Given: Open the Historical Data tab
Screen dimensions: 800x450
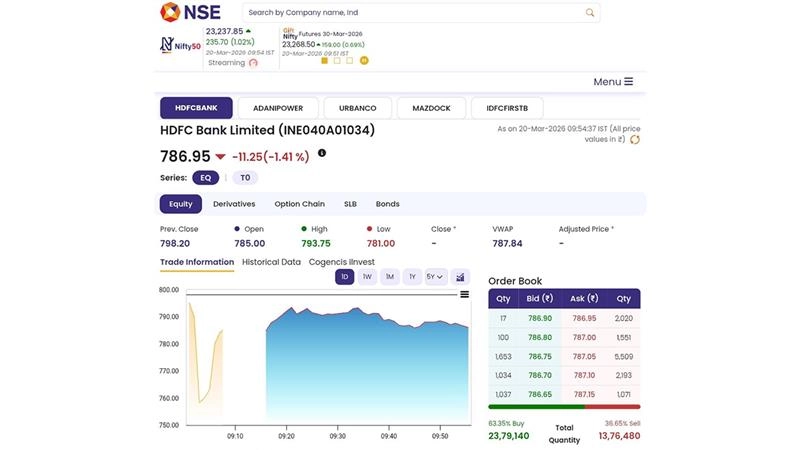Looking at the screenshot, I should point(271,262).
